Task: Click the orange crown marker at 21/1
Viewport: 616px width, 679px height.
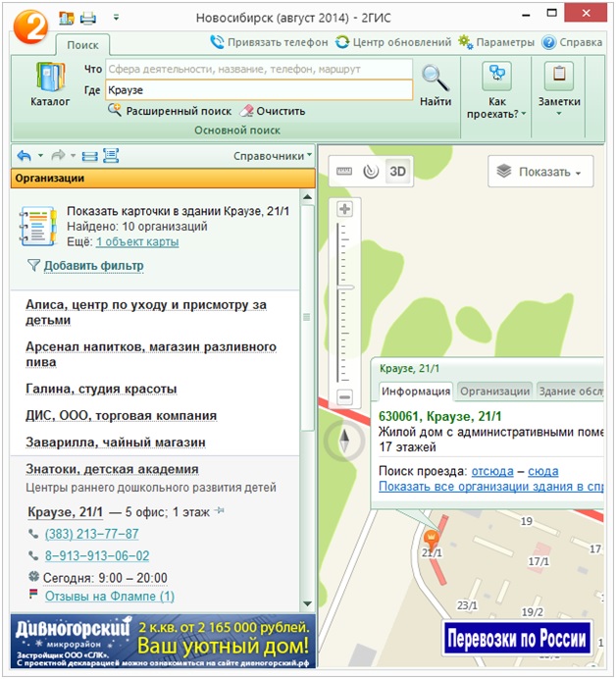Action: (x=432, y=540)
